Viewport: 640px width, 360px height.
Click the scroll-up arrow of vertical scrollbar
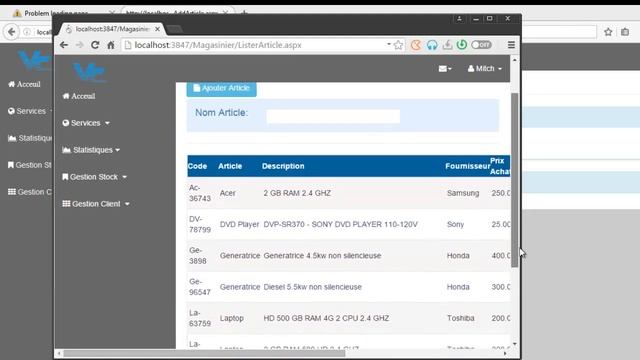coord(515,60)
